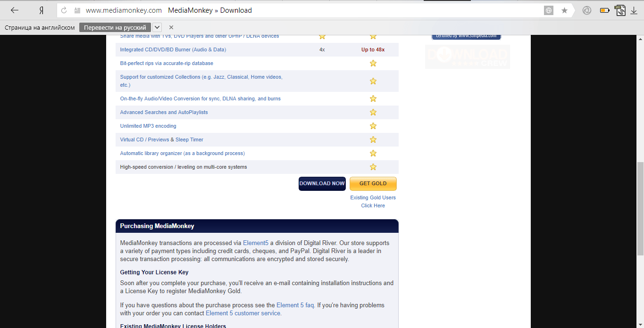Click the turbo mode swirl icon

pyautogui.click(x=587, y=10)
